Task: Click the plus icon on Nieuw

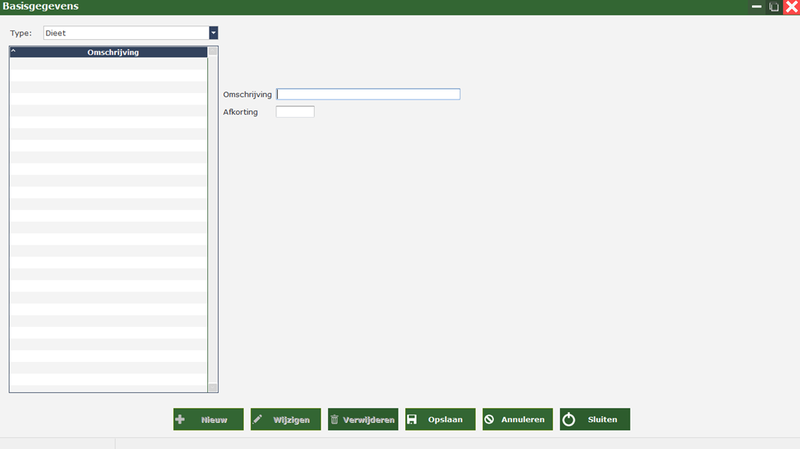Action: [180, 419]
